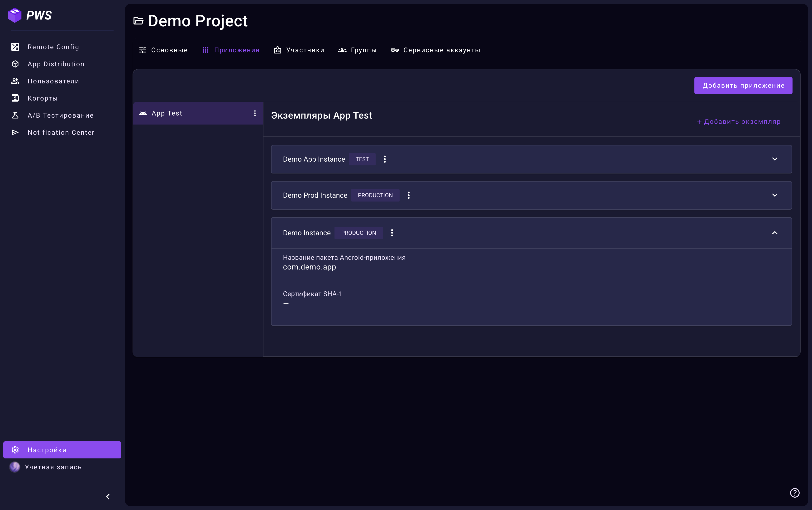The width and height of the screenshot is (812, 510).
Task: Open three-dot menu for Demo App Instance
Action: (x=385, y=159)
